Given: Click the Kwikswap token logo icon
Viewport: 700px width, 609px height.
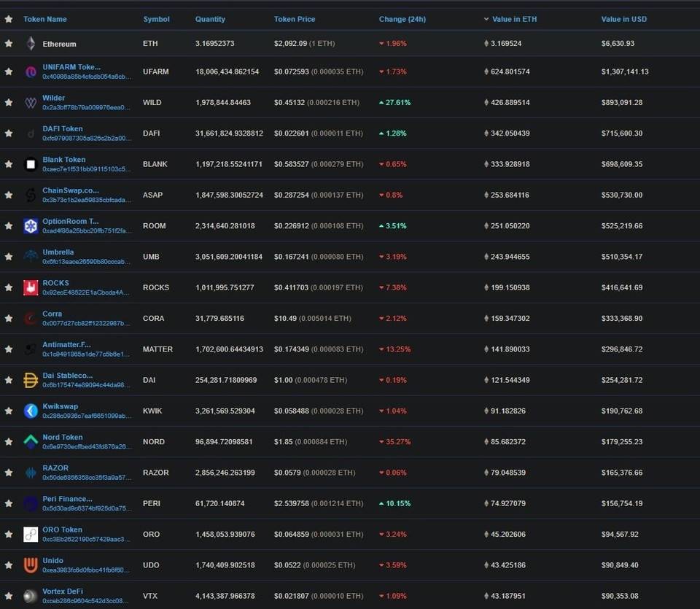Looking at the screenshot, I should [x=31, y=411].
